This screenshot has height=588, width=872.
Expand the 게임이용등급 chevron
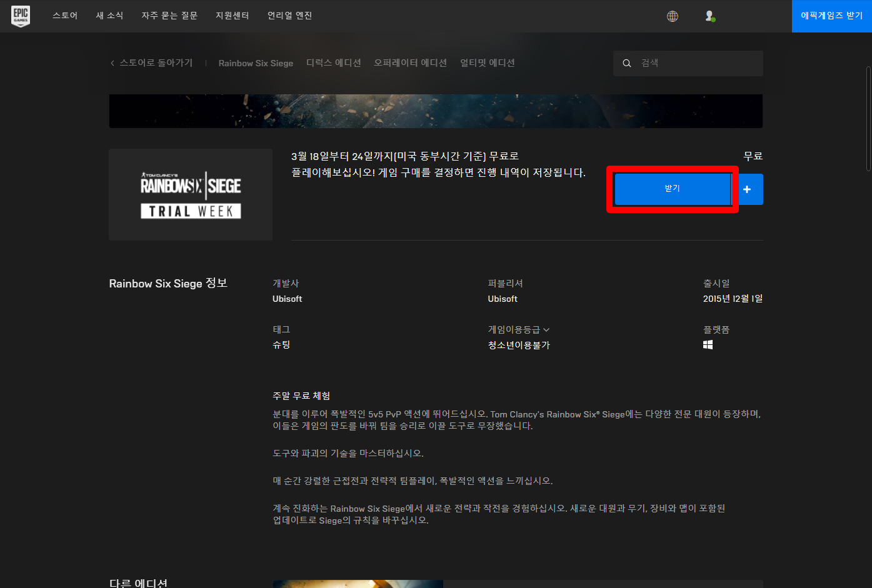click(546, 330)
